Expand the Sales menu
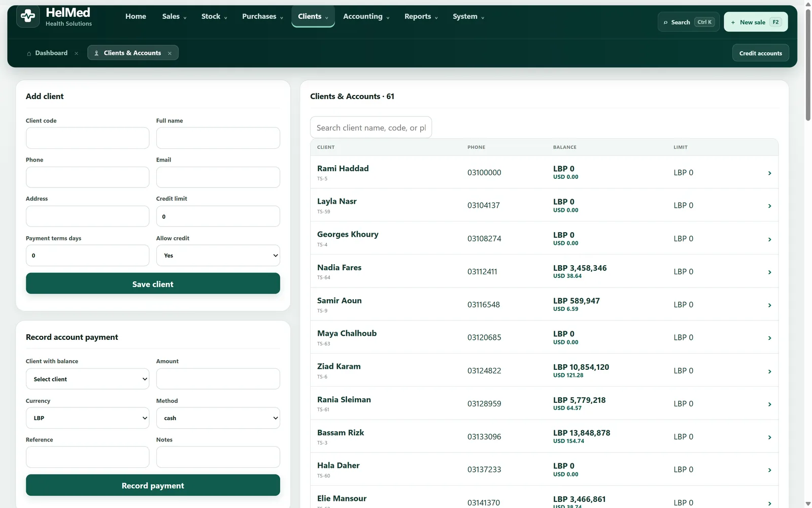Image resolution: width=812 pixels, height=508 pixels. 174,16
